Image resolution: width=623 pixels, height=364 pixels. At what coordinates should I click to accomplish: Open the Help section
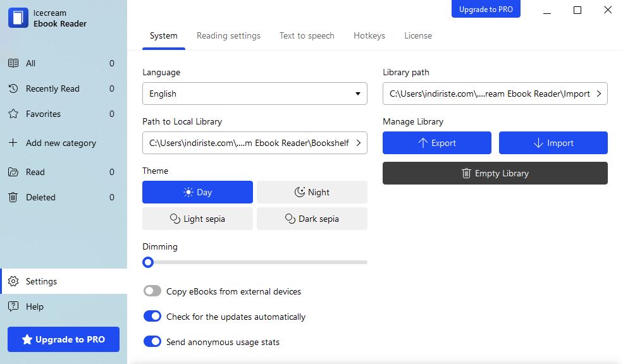click(64, 306)
